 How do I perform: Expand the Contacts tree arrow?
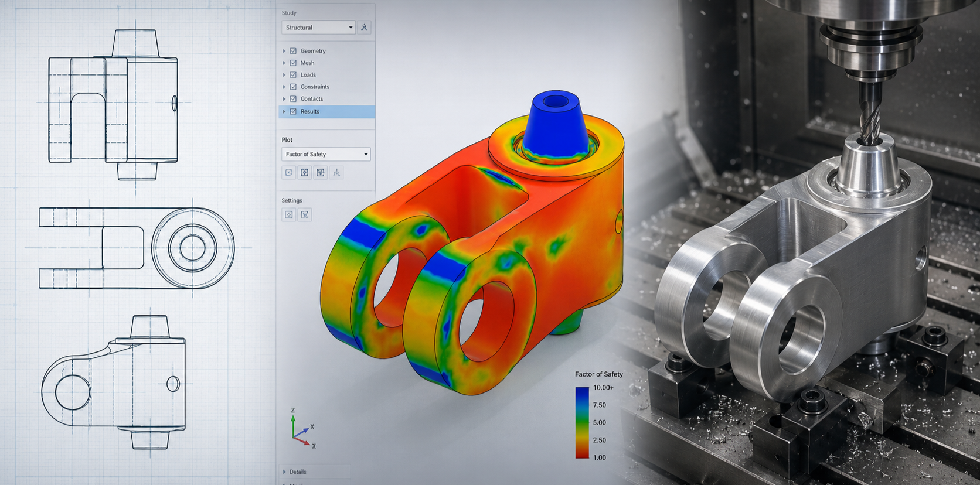pos(284,99)
